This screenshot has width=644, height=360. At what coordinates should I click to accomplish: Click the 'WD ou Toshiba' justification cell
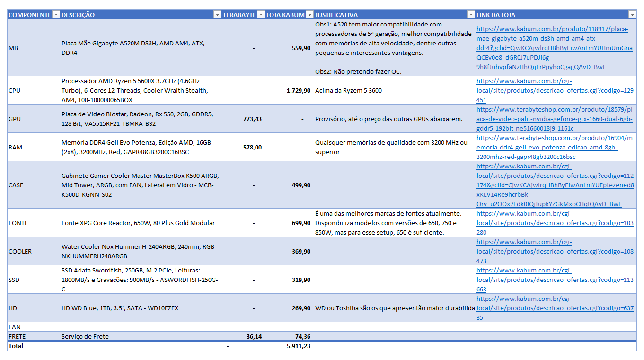(x=395, y=308)
